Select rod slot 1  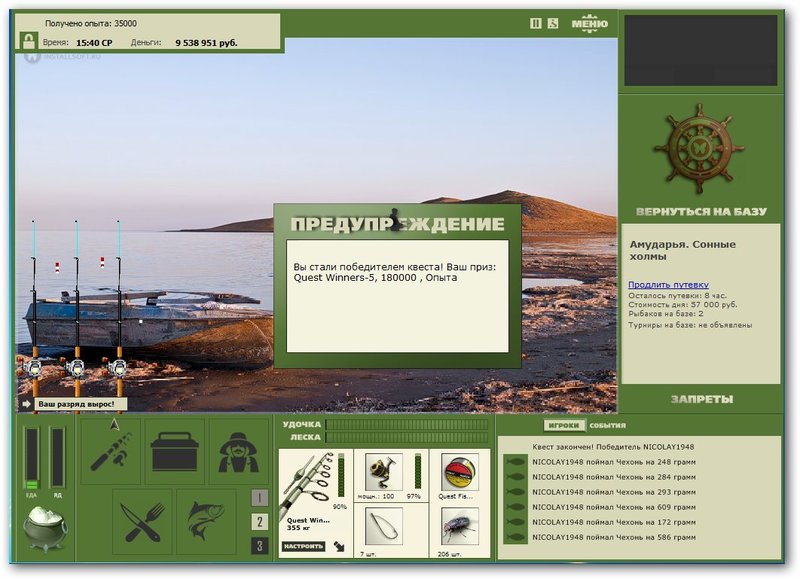pyautogui.click(x=260, y=497)
